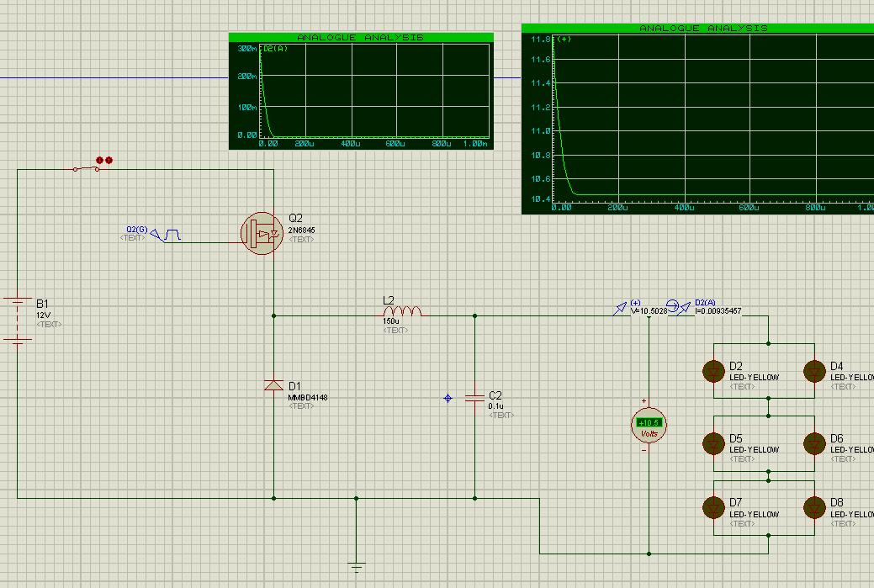Click the blue origin marker near C2
This screenshot has width=874, height=588.
(x=448, y=398)
